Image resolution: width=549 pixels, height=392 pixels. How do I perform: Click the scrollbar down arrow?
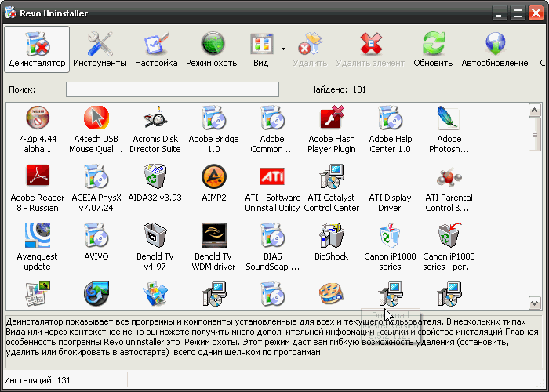(x=535, y=303)
